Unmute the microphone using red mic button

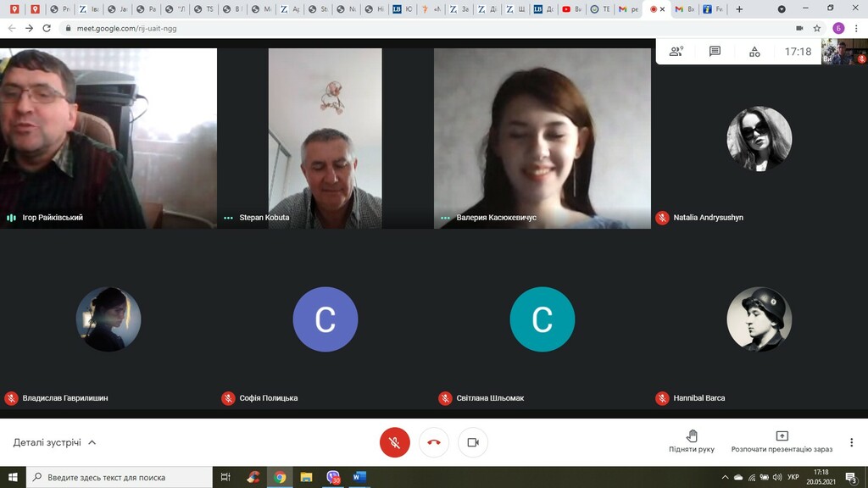click(x=394, y=442)
